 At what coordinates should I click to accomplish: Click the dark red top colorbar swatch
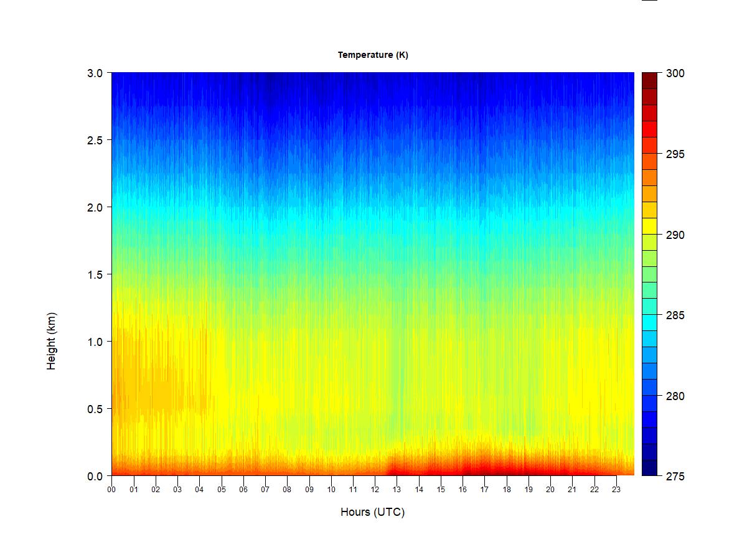pyautogui.click(x=649, y=81)
